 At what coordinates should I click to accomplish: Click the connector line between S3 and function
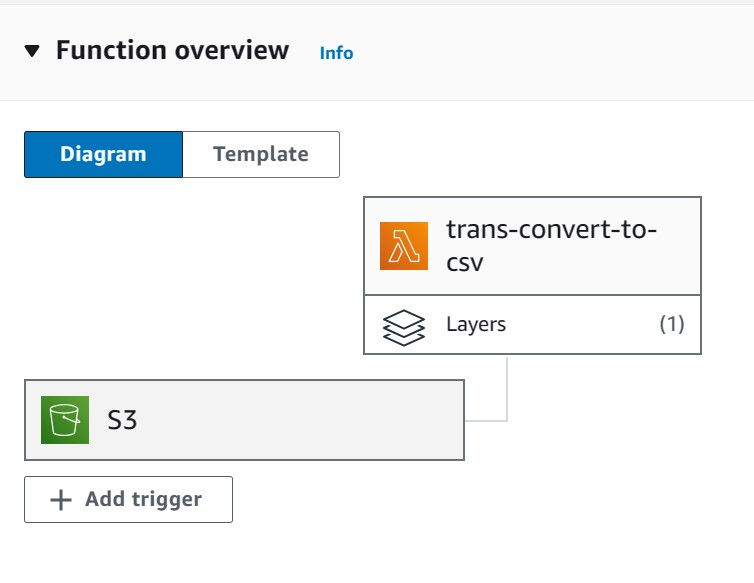coord(507,389)
